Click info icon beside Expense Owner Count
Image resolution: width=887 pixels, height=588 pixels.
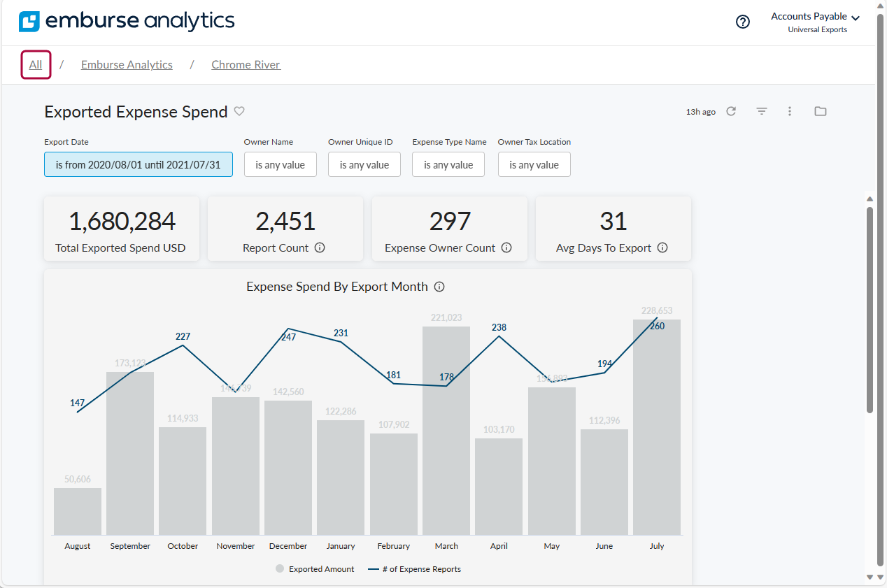tap(506, 248)
